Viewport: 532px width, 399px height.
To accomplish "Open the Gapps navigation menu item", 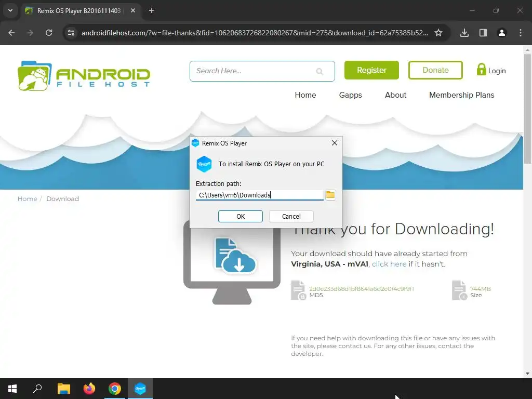I will click(x=351, y=95).
